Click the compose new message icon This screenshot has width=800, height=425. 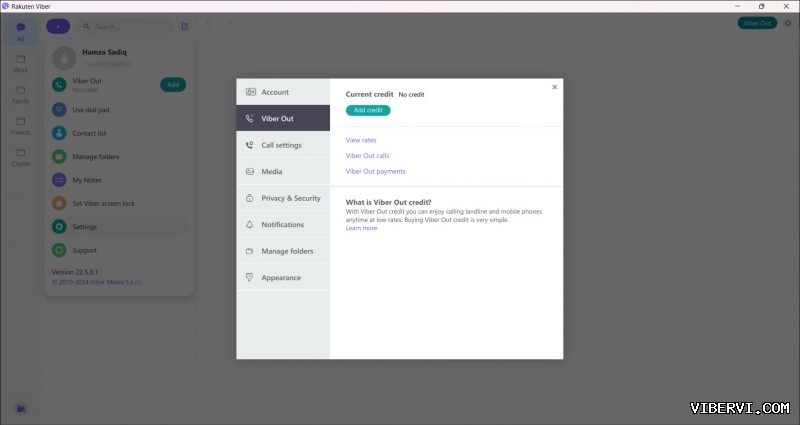pyautogui.click(x=184, y=26)
